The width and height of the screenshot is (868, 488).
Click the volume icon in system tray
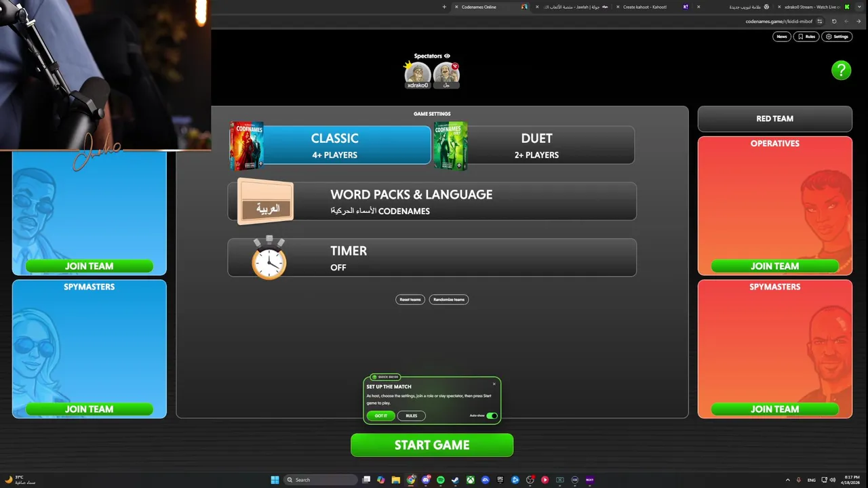tap(833, 480)
